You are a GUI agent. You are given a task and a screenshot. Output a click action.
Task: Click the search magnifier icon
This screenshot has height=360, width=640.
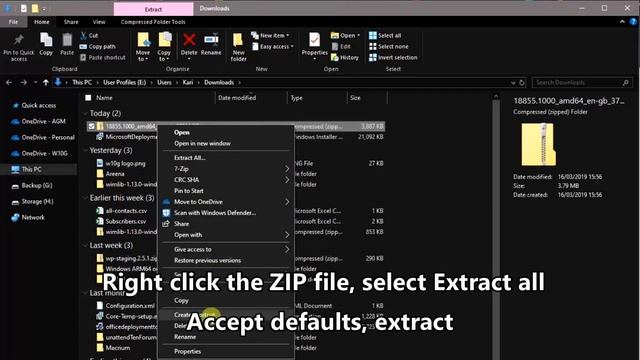pos(625,82)
